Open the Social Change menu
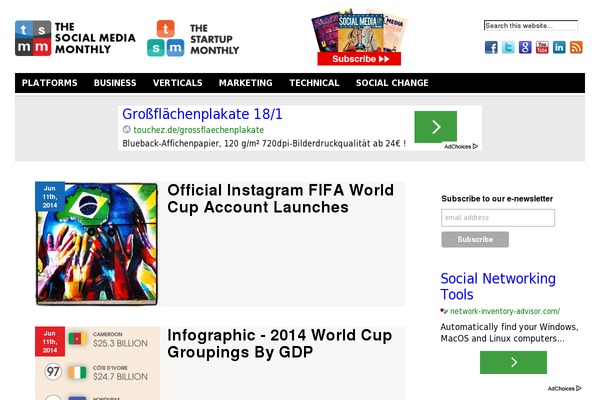 392,83
